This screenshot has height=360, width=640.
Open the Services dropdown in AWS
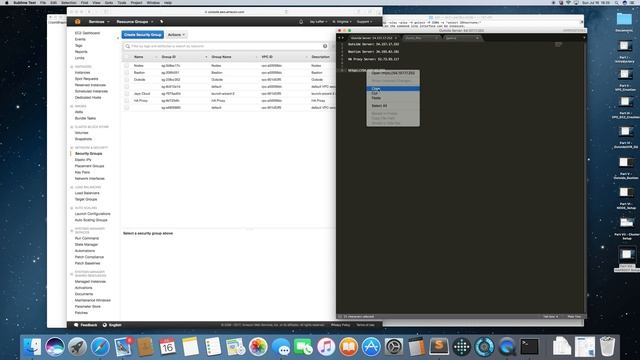(99, 22)
